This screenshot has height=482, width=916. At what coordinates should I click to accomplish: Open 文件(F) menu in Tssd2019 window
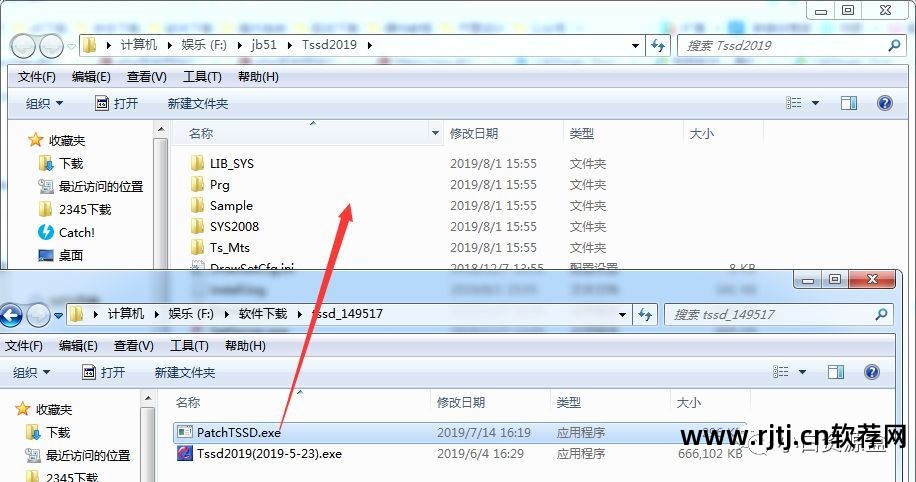37,77
